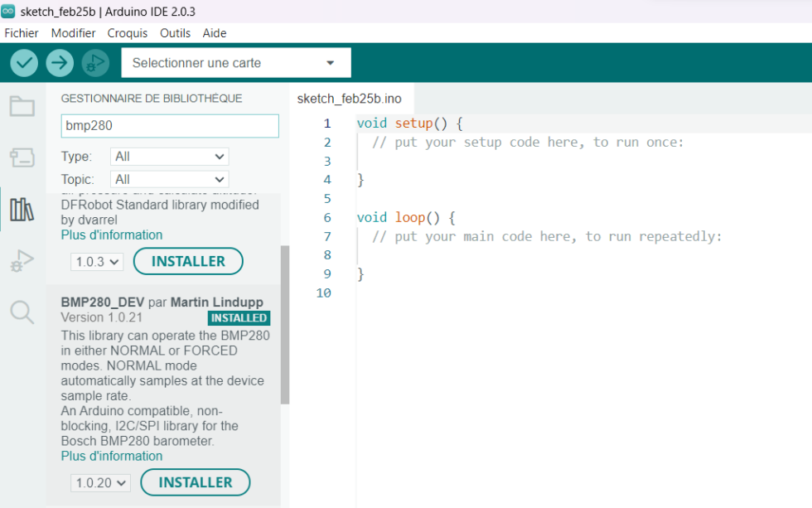Click the Upload arrow button
The width and height of the screenshot is (812, 508).
click(x=60, y=63)
